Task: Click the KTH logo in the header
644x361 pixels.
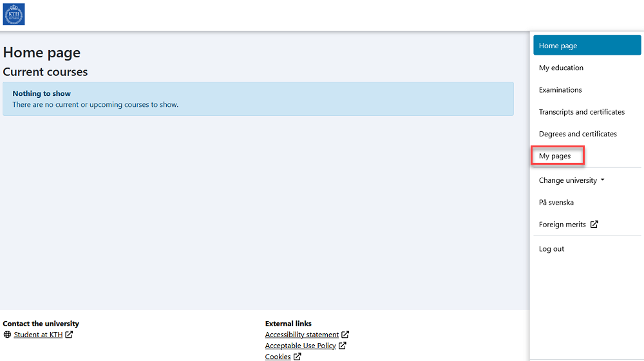Action: 14,14
